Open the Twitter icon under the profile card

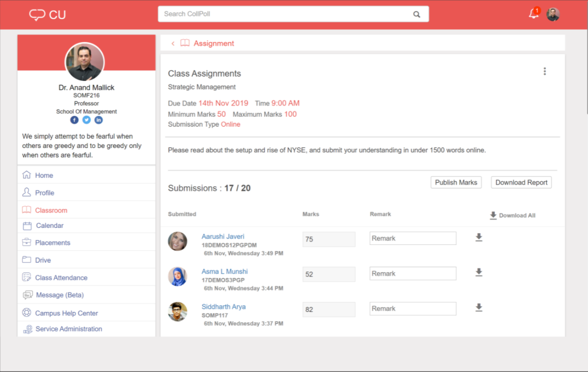[86, 120]
